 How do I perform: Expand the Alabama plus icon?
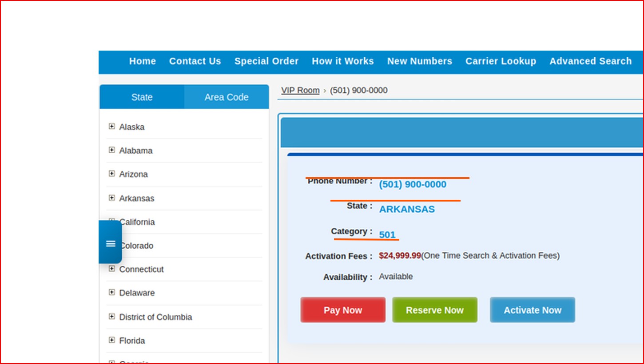tap(111, 150)
